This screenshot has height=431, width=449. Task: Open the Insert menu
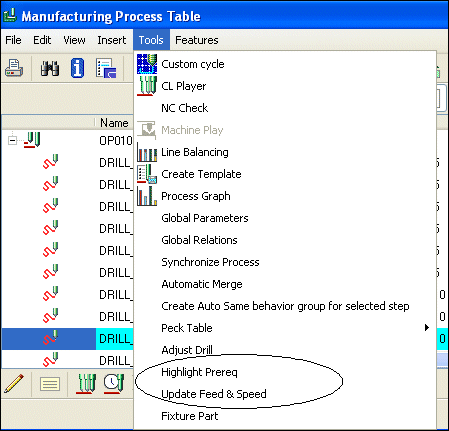[x=112, y=40]
